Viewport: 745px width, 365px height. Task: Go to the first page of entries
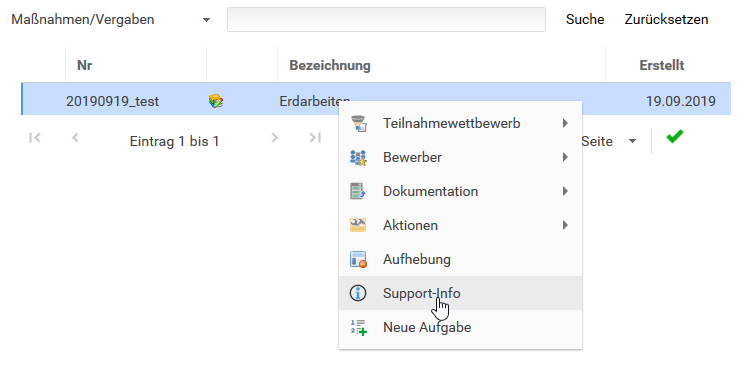pos(35,138)
